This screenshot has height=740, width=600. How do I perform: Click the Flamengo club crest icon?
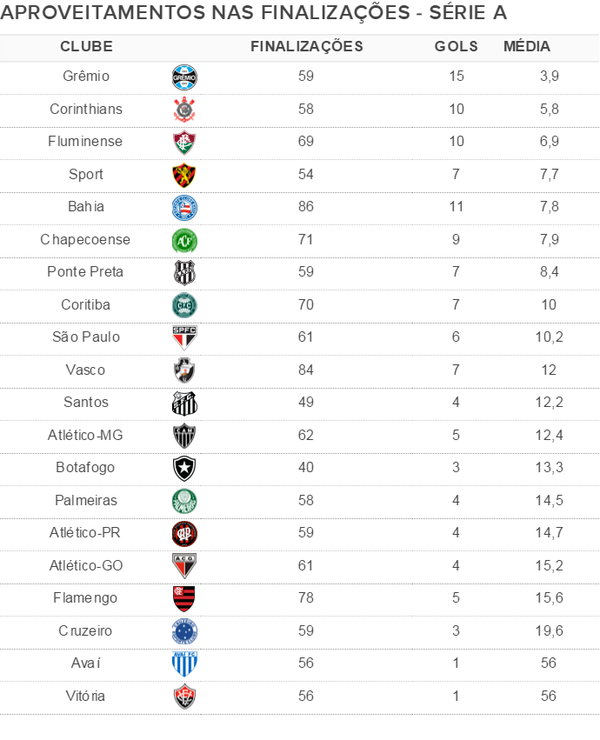click(184, 598)
